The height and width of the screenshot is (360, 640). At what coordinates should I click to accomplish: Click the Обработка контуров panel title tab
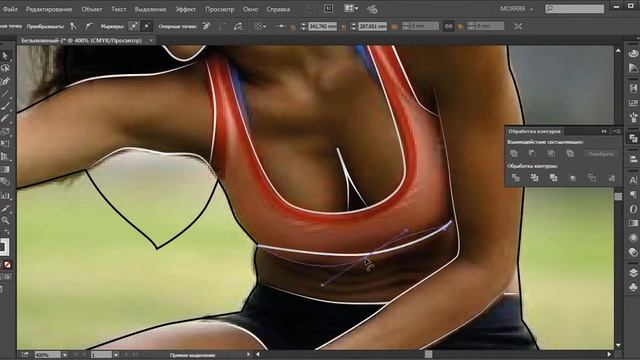click(x=534, y=131)
